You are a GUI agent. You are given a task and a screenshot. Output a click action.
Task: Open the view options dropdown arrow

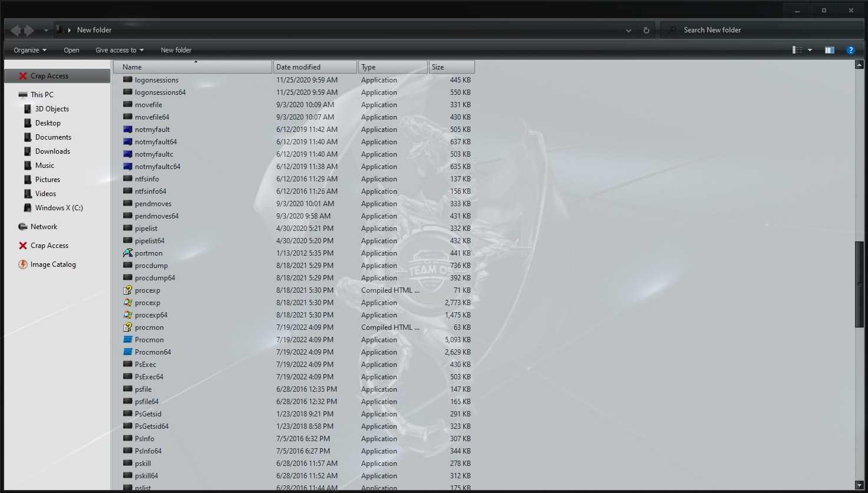[810, 50]
